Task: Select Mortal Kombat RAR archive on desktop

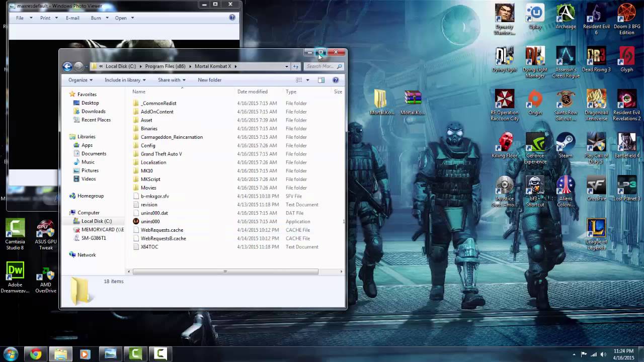Action: pos(413,103)
